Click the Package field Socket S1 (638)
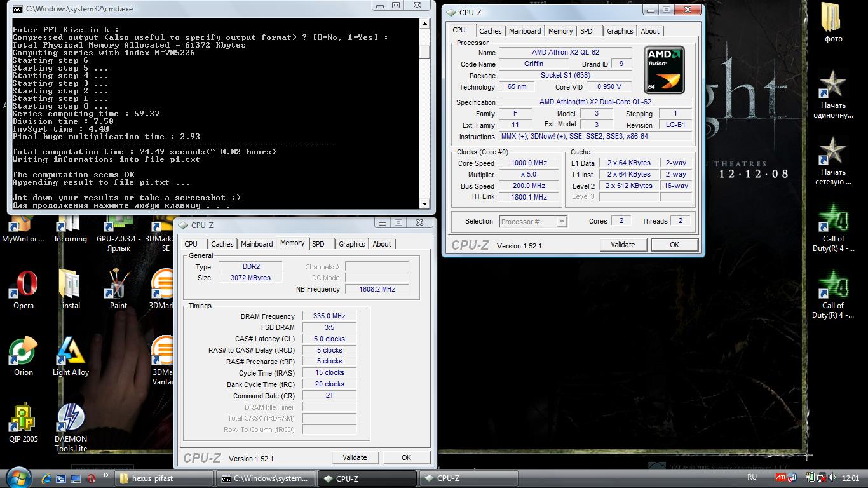868x488 pixels. click(x=565, y=75)
